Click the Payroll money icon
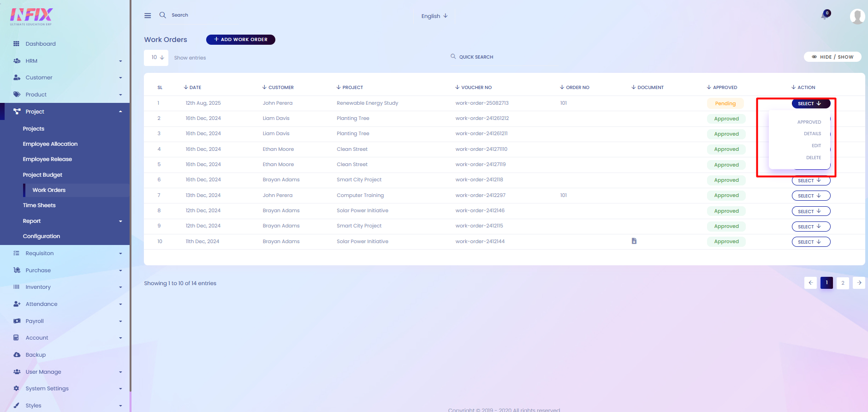The image size is (868, 412). click(x=17, y=321)
